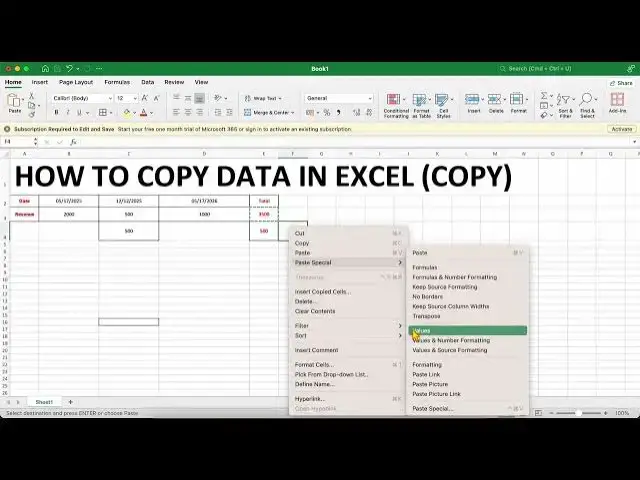The width and height of the screenshot is (640, 480).
Task: Toggle Middle Align vertical alignment
Action: pyautogui.click(x=188, y=98)
